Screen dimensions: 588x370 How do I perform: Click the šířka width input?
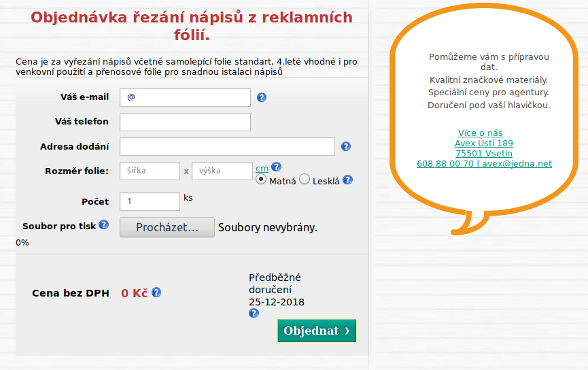click(150, 171)
